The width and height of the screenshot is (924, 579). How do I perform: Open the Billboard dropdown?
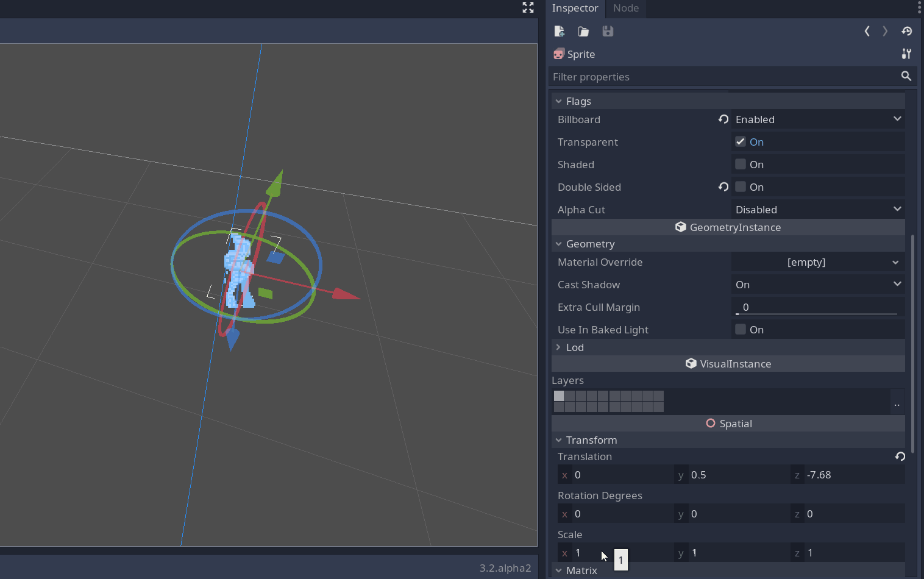coord(817,119)
